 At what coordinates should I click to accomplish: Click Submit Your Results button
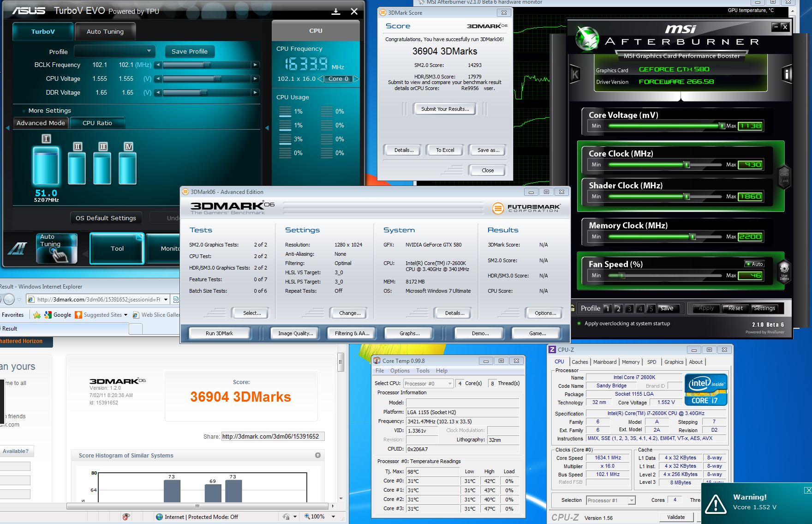point(445,109)
